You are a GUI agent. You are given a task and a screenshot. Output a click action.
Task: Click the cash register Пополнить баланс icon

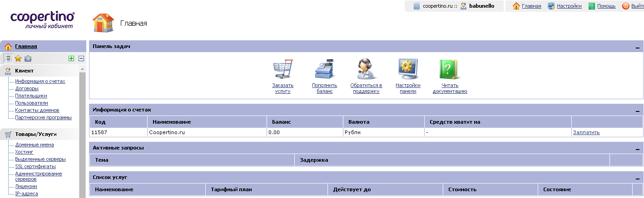(x=324, y=69)
